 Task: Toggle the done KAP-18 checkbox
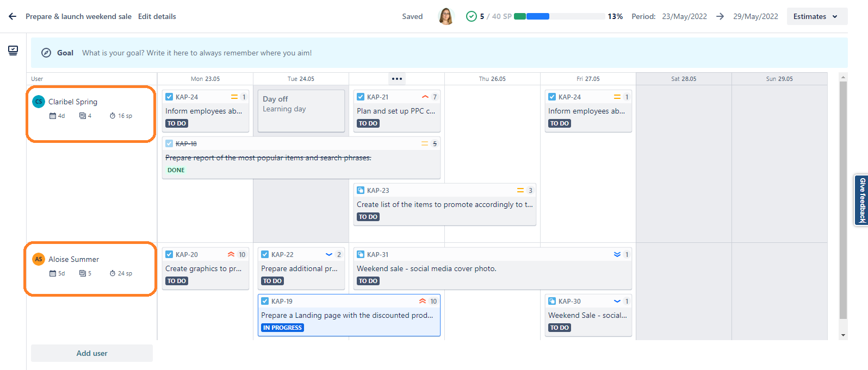tap(169, 143)
